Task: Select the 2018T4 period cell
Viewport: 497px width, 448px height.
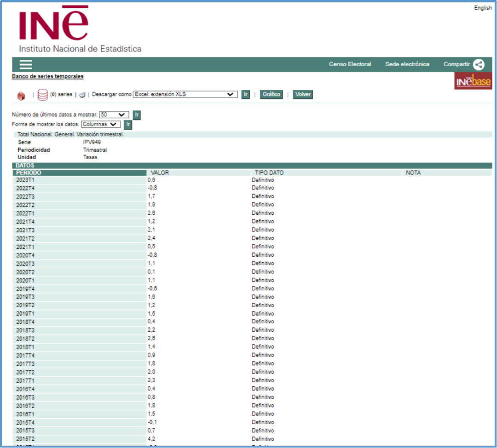Action: [x=80, y=322]
